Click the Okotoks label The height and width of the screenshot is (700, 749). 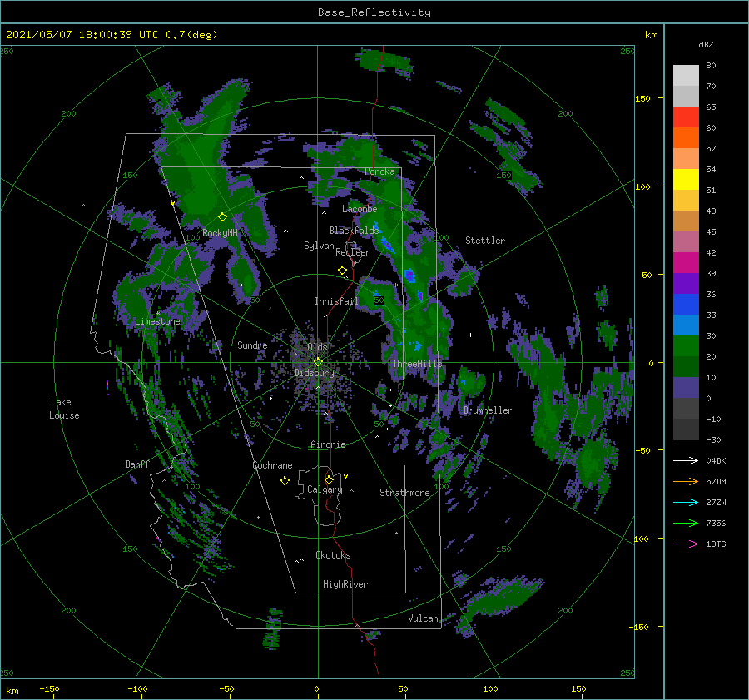tap(333, 555)
